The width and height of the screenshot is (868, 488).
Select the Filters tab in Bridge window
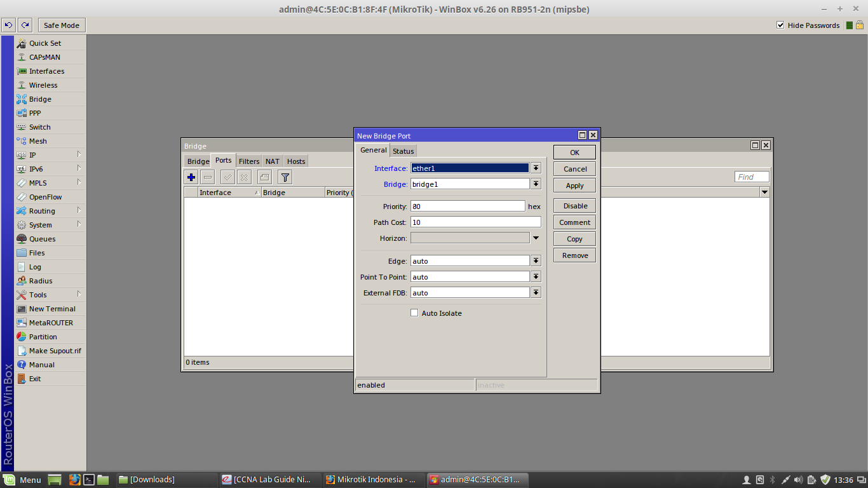(248, 161)
